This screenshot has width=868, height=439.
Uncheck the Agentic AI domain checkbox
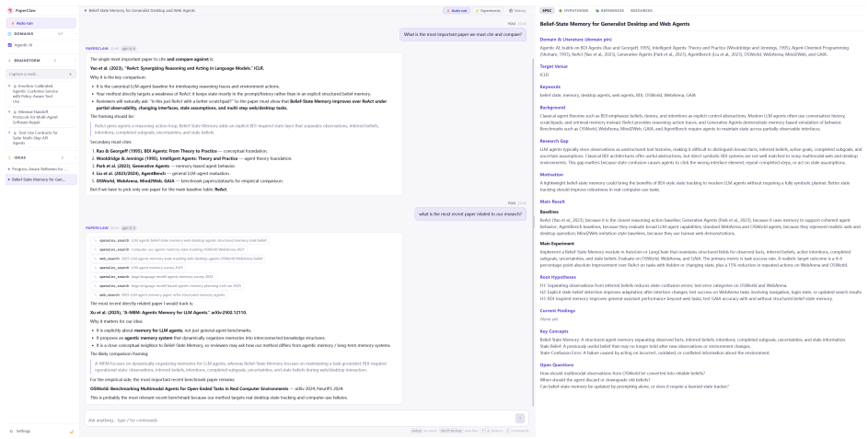click(x=10, y=45)
